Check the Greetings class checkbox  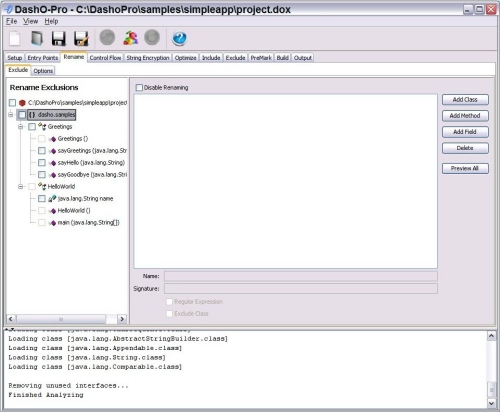(32, 127)
